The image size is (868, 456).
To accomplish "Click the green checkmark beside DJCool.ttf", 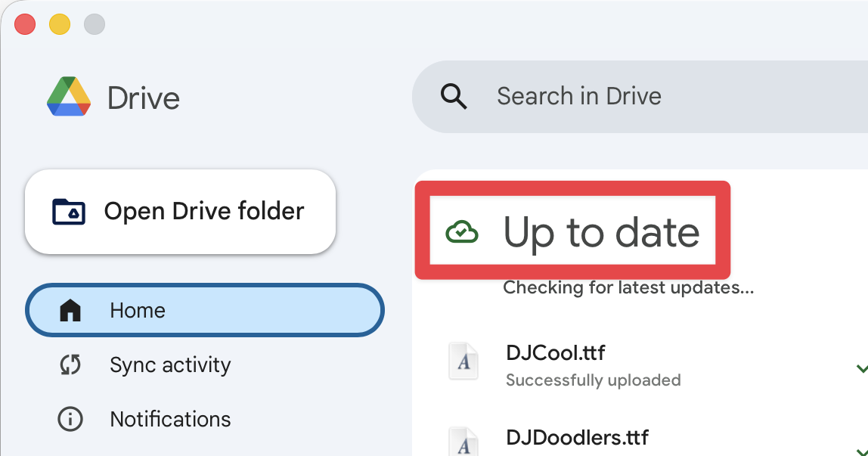I will pos(860,368).
